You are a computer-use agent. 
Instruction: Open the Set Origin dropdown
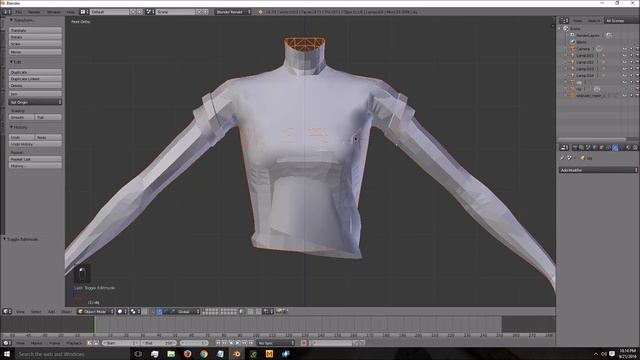tap(36, 102)
